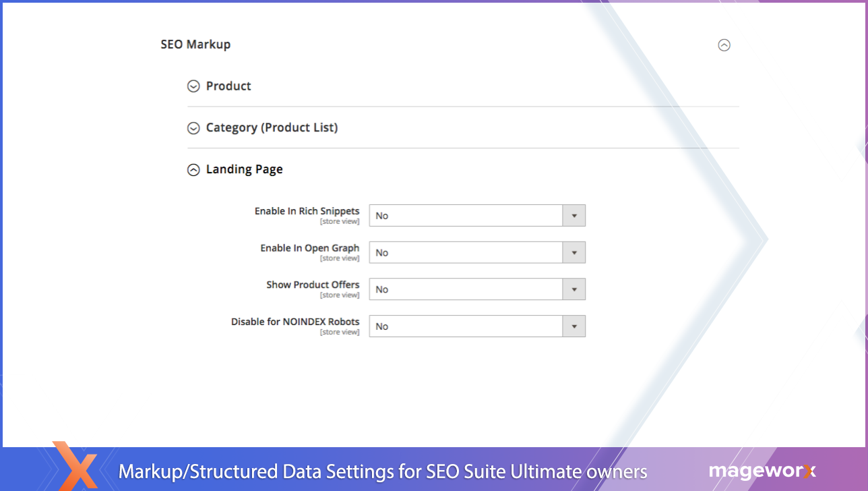This screenshot has width=868, height=491.
Task: Click the 'No' value in Open Graph field
Action: click(382, 253)
